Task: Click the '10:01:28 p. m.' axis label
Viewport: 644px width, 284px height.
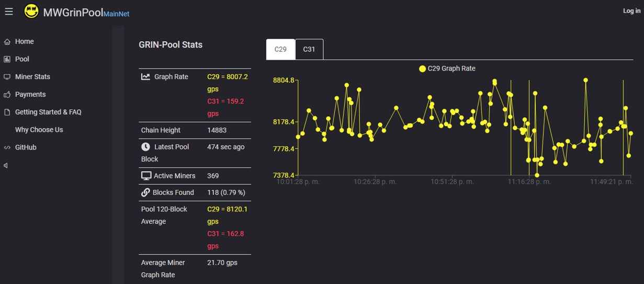Action: coord(298,182)
